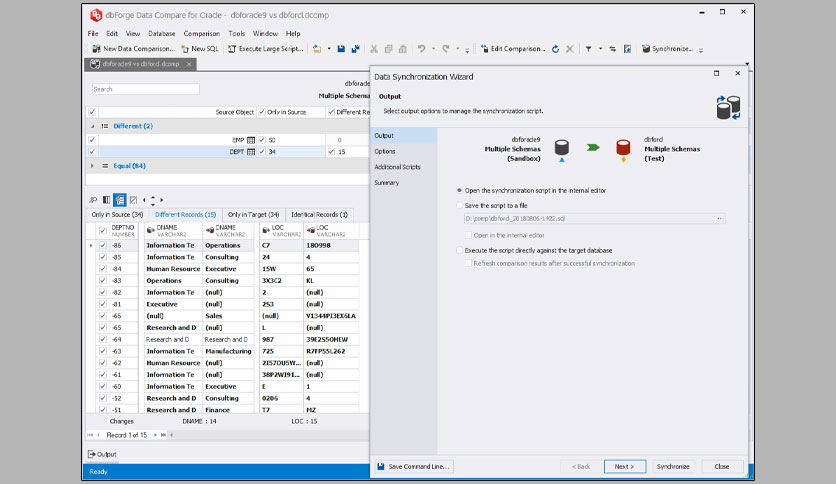Image resolution: width=836 pixels, height=484 pixels.
Task: Select Save the script to a file
Action: click(460, 205)
